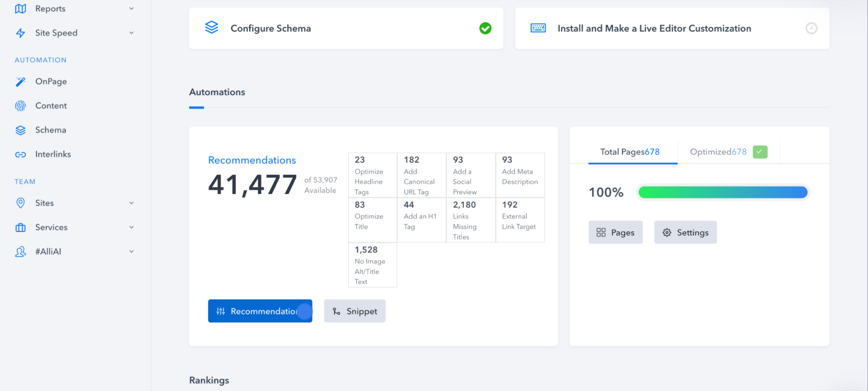This screenshot has height=391, width=868.
Task: Expand the Site Speed chevron
Action: pos(131,33)
